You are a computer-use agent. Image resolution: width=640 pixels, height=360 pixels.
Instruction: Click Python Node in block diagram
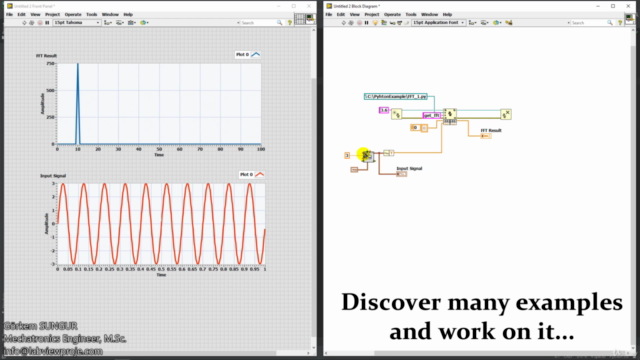pyautogui.click(x=450, y=116)
